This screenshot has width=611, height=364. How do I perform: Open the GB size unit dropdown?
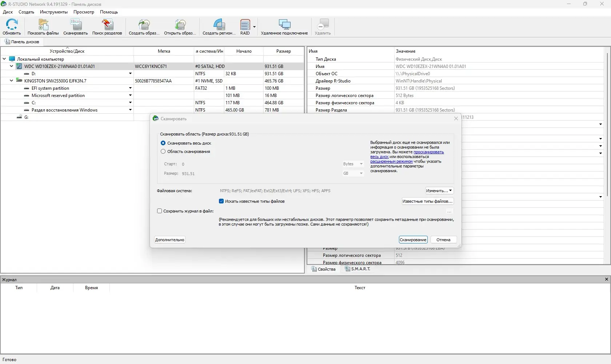click(x=353, y=173)
